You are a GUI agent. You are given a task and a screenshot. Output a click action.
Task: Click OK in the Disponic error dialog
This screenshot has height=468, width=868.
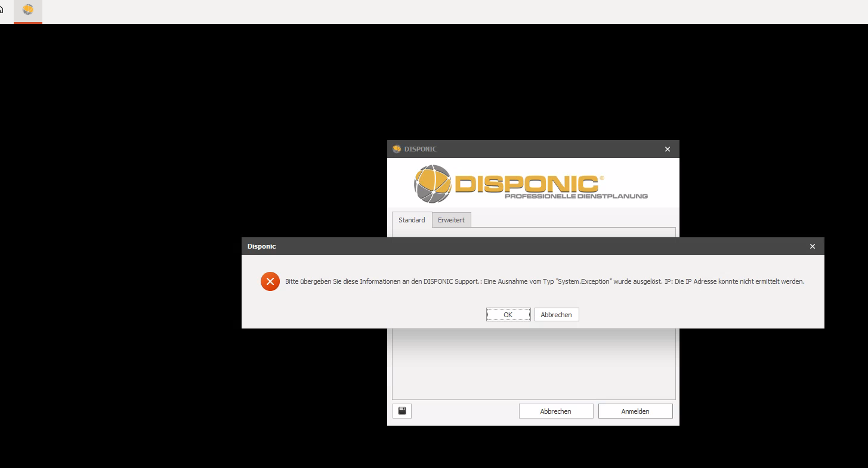(508, 315)
